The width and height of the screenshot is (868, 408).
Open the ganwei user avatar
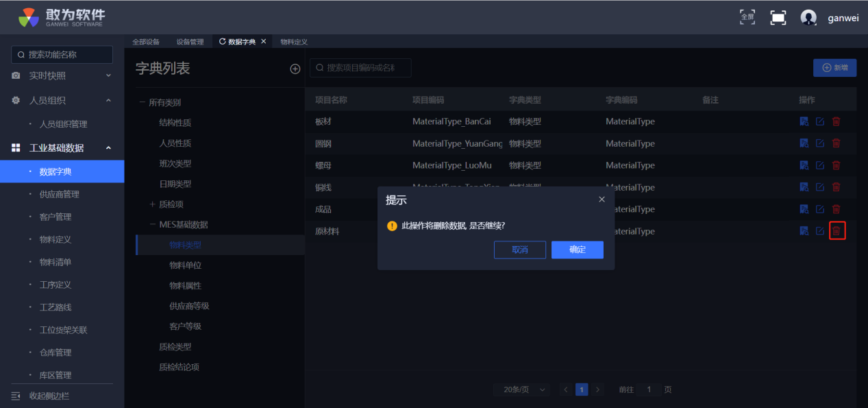click(808, 18)
